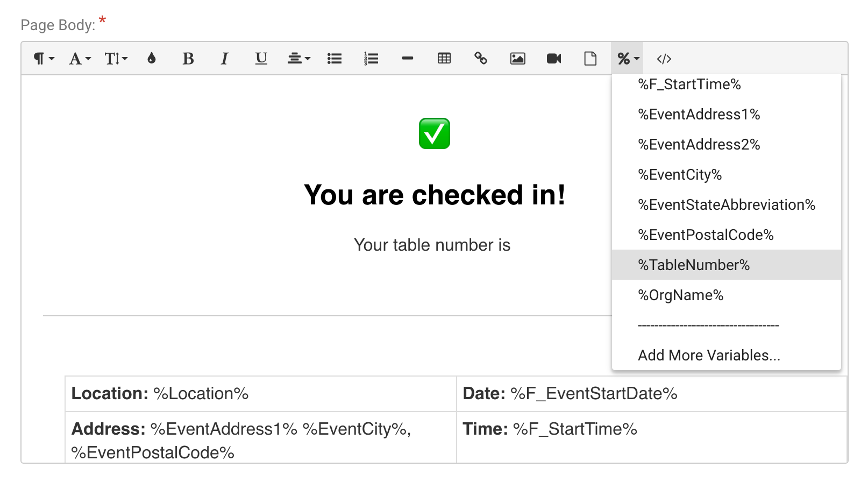The width and height of the screenshot is (868, 482).
Task: Open the font size dropdown
Action: (116, 58)
